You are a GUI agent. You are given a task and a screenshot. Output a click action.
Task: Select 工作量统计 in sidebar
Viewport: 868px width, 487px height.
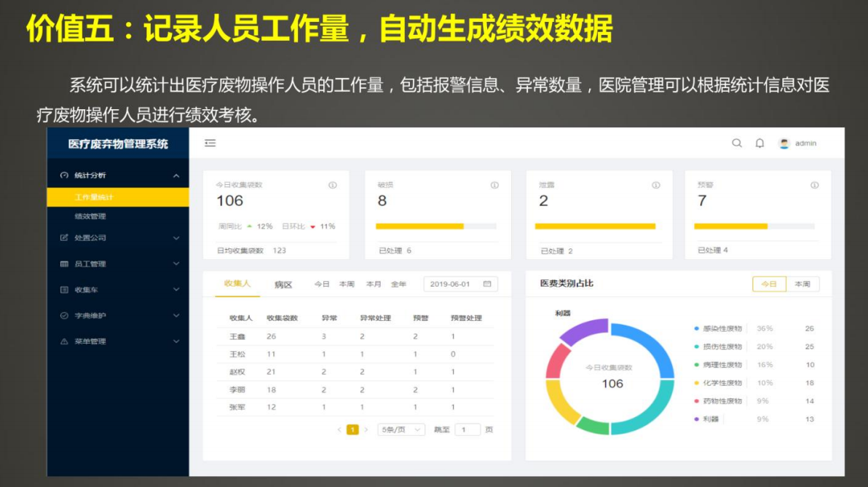pos(118,197)
